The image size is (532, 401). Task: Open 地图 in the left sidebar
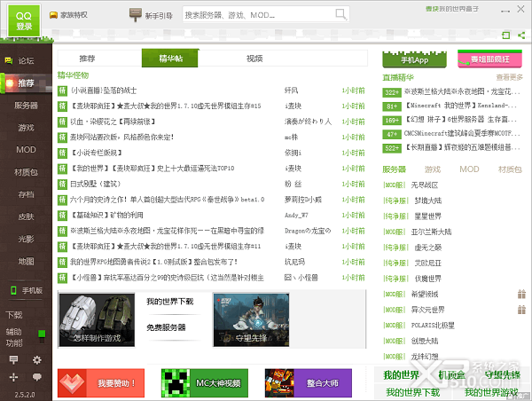tap(26, 262)
